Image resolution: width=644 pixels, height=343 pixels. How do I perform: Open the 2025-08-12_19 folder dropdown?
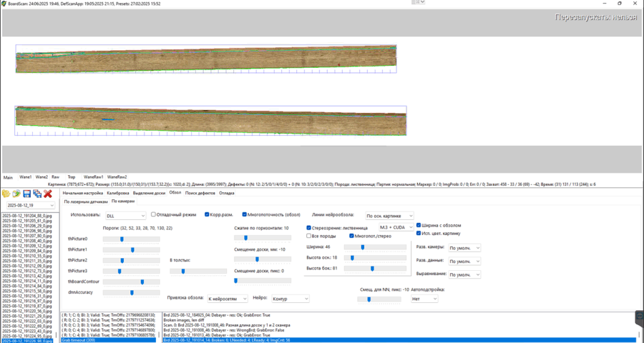(x=31, y=205)
